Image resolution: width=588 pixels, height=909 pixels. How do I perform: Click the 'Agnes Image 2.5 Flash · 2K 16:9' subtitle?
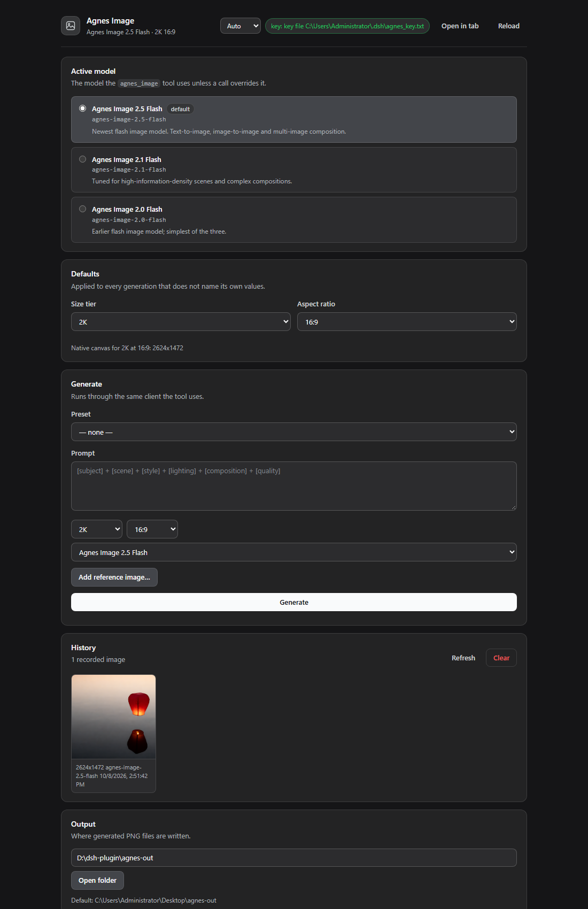coord(131,32)
